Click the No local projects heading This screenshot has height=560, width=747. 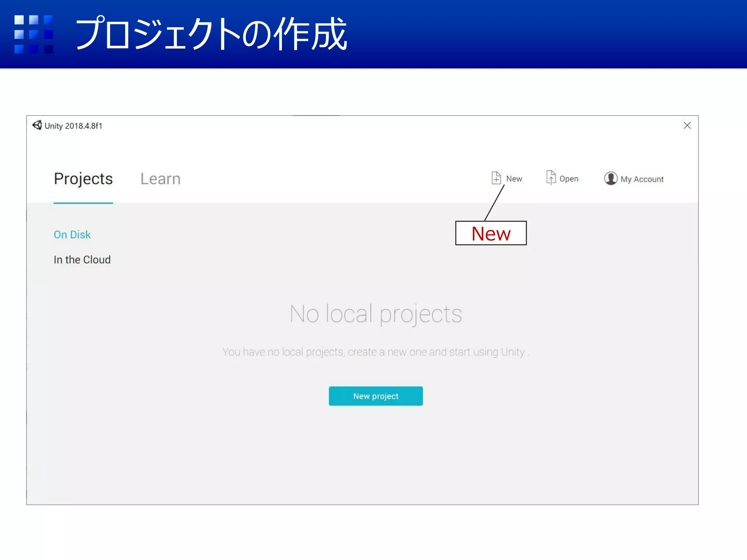376,314
